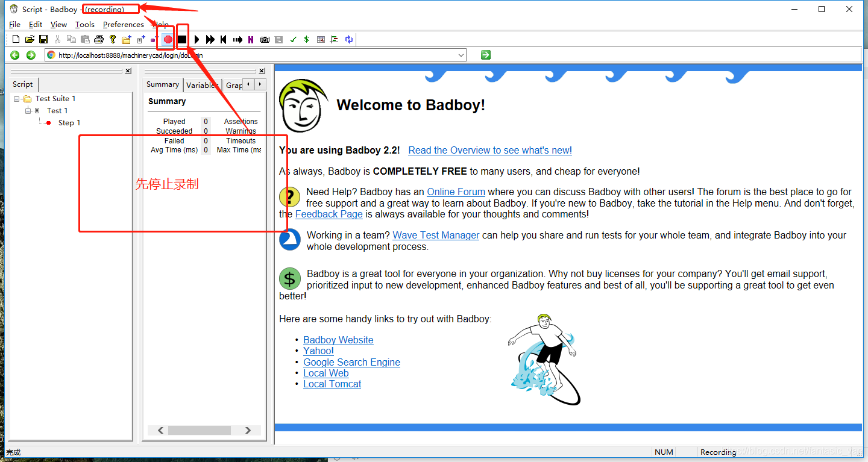Image resolution: width=868 pixels, height=462 pixels.
Task: Open 'Read the Overview to see what's new!' link
Action: click(x=490, y=151)
